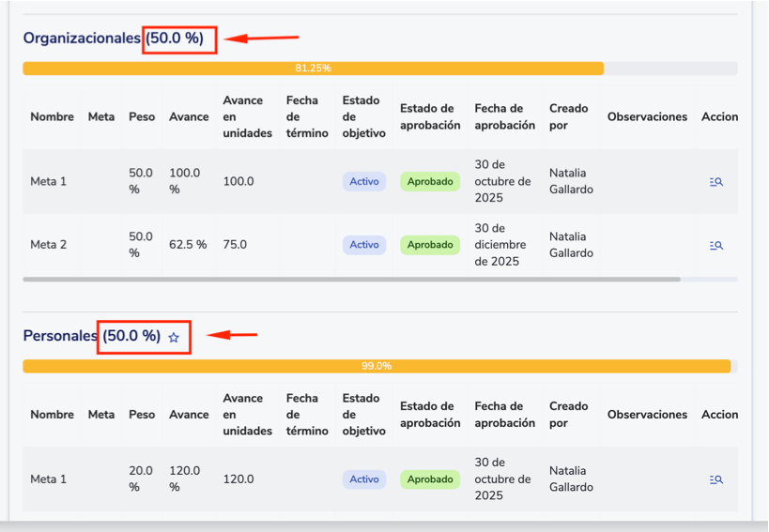Sort by Nombre column in Organizacionales table
769x532 pixels.
(52, 117)
